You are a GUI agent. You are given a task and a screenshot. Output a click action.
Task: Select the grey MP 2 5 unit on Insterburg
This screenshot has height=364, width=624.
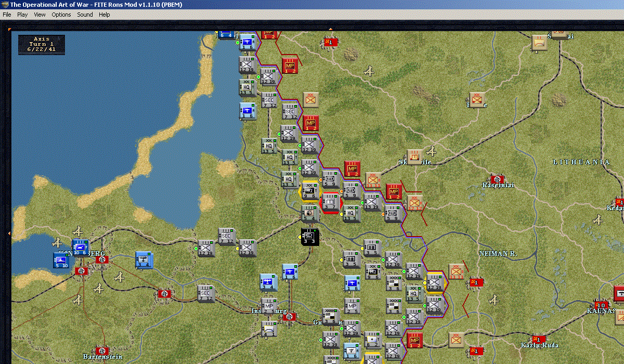[x=269, y=306]
